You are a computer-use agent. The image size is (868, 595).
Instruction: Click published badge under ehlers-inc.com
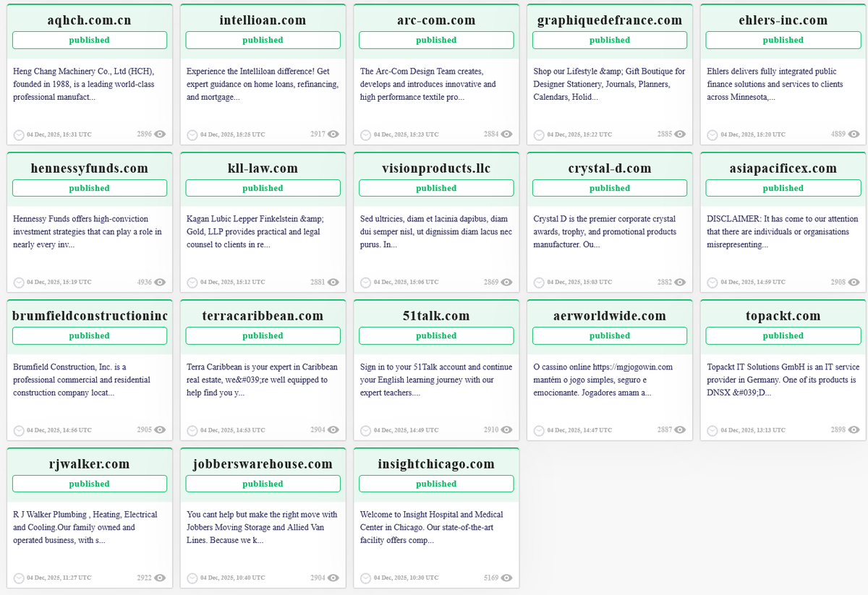(x=783, y=40)
